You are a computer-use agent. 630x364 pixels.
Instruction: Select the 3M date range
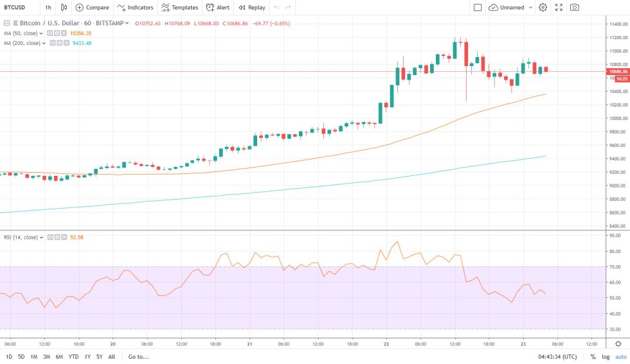pos(46,356)
